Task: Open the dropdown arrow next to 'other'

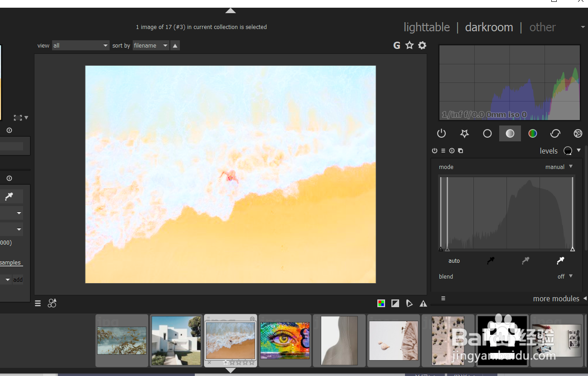Action: pos(583,28)
